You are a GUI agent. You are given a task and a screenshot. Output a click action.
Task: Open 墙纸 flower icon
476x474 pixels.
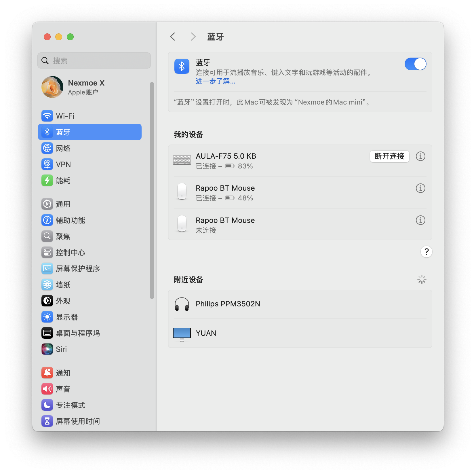(47, 285)
